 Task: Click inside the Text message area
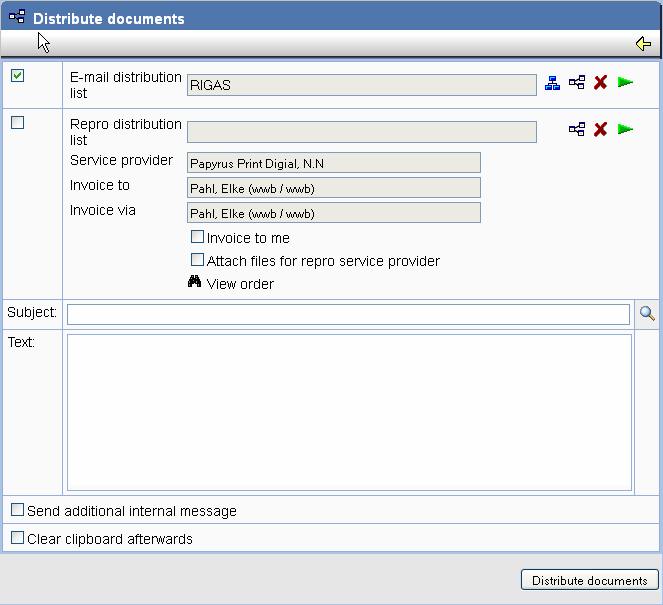pos(349,412)
